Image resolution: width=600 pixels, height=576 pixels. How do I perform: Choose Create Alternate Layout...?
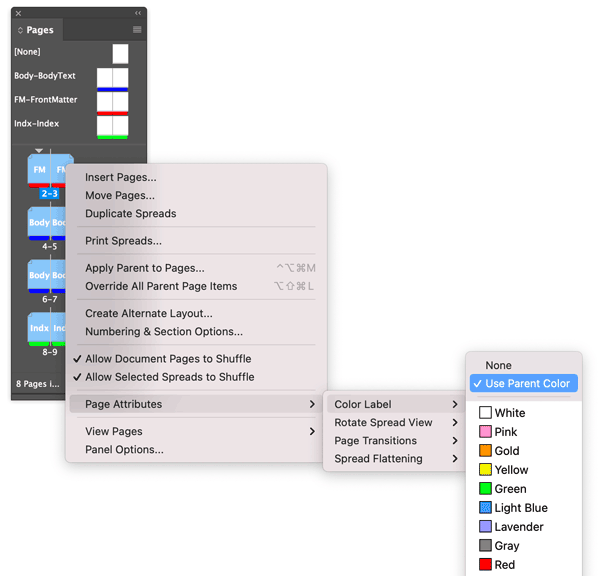(x=196, y=313)
